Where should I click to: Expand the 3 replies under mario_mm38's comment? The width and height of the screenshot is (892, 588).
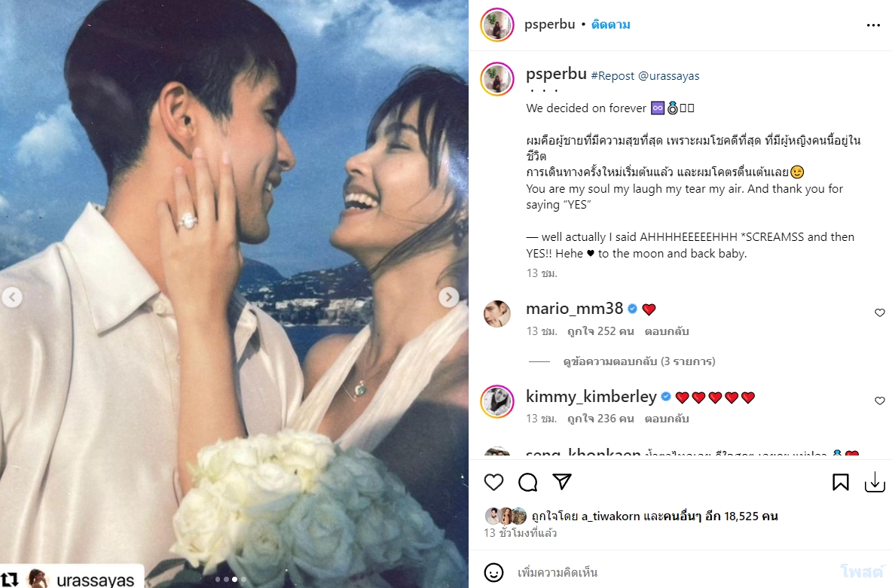click(x=639, y=361)
